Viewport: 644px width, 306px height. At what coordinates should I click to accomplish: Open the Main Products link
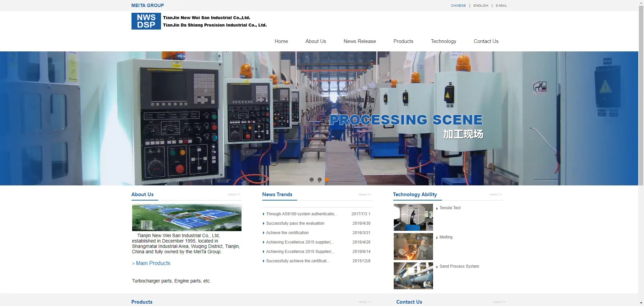coord(151,263)
